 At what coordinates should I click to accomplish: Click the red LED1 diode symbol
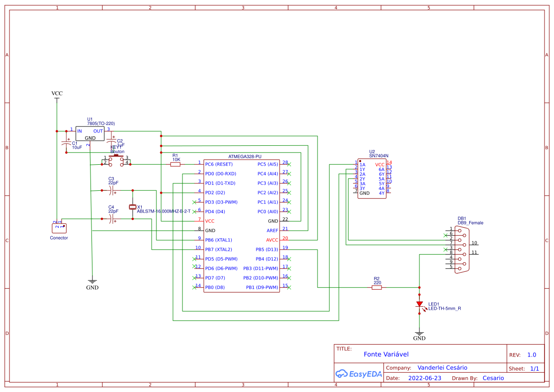point(419,304)
